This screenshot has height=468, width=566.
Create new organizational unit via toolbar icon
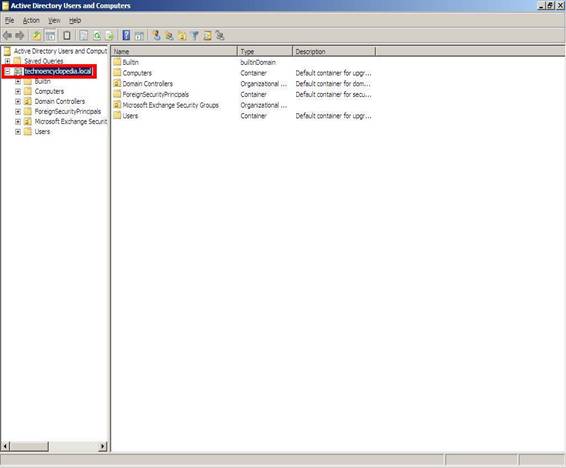pyautogui.click(x=182, y=35)
